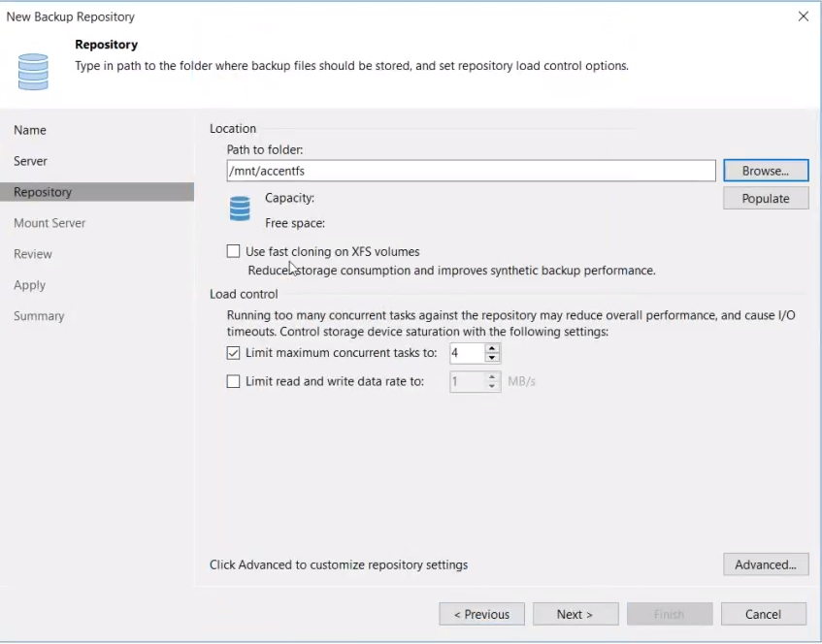The width and height of the screenshot is (822, 644).
Task: Click Browse to choose folder path
Action: (x=765, y=171)
